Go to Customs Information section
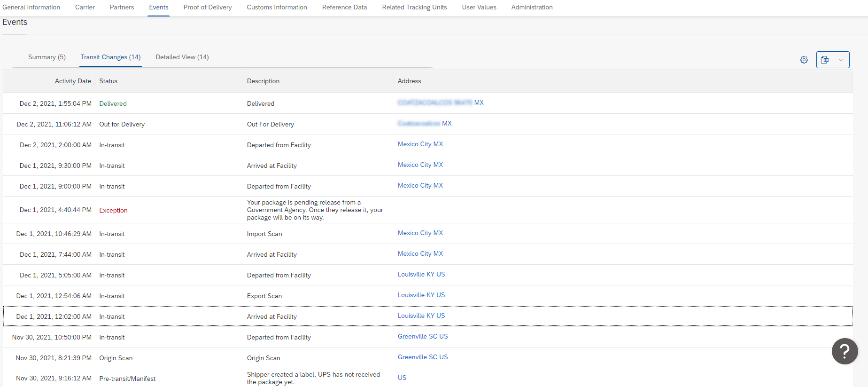Image resolution: width=868 pixels, height=387 pixels. pyautogui.click(x=277, y=7)
